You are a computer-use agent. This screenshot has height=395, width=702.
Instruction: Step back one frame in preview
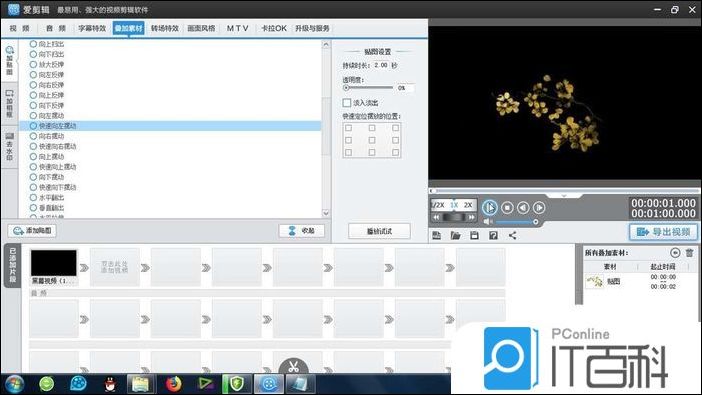[x=523, y=208]
